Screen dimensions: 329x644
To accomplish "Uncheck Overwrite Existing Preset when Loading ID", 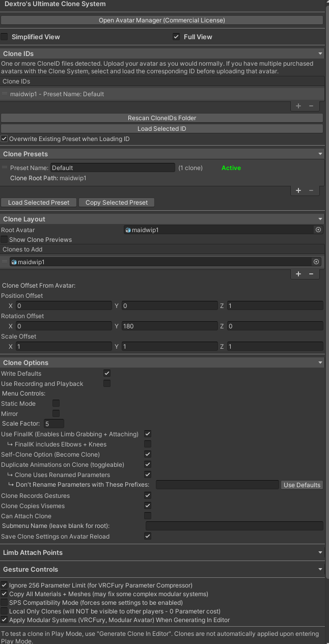I will click(x=4, y=138).
